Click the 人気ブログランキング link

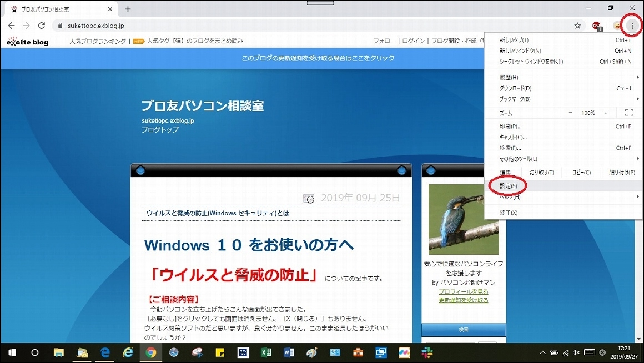click(98, 41)
